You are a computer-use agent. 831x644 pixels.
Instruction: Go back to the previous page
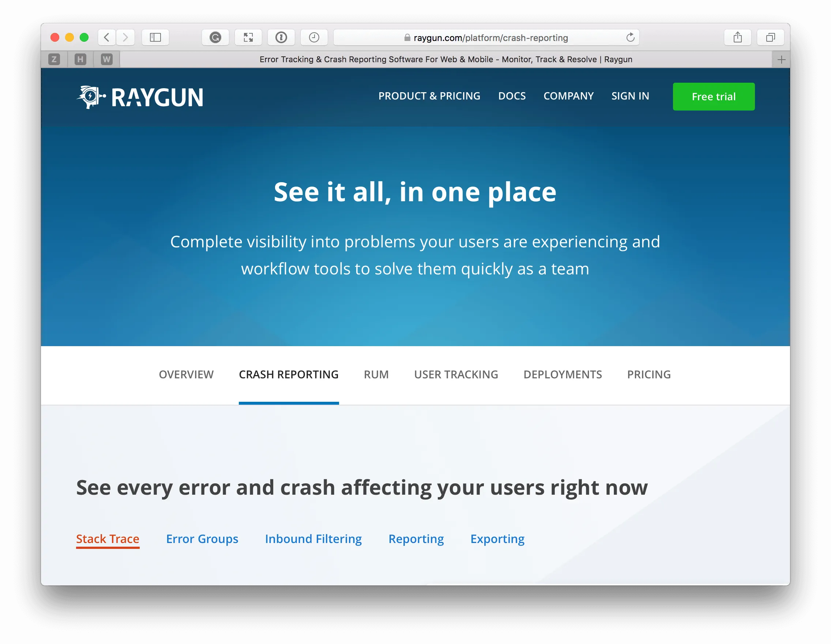point(107,37)
